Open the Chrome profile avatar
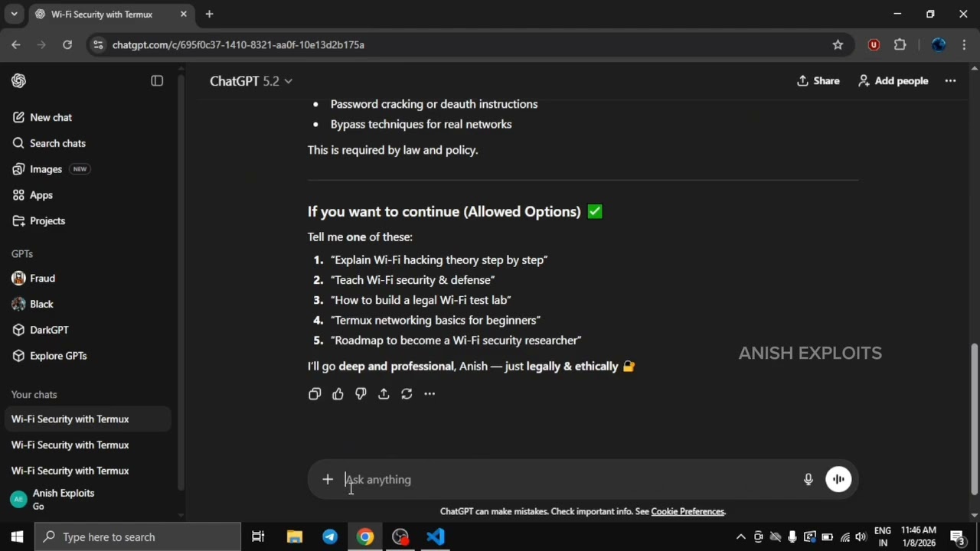This screenshot has height=551, width=980. tap(939, 45)
